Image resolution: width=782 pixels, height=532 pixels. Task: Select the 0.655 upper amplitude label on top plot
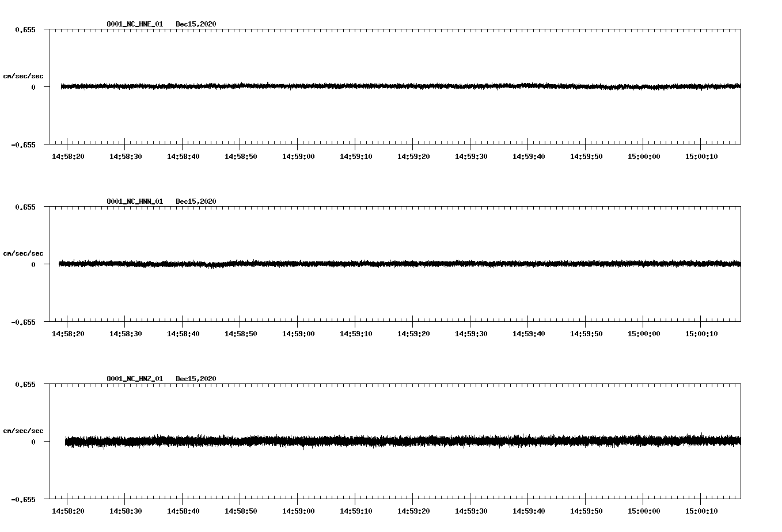26,29
